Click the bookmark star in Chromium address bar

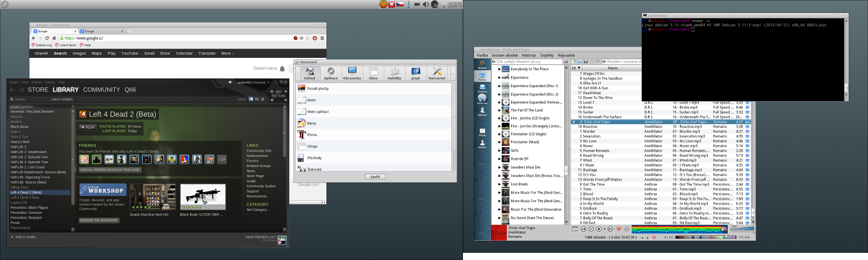307,38
